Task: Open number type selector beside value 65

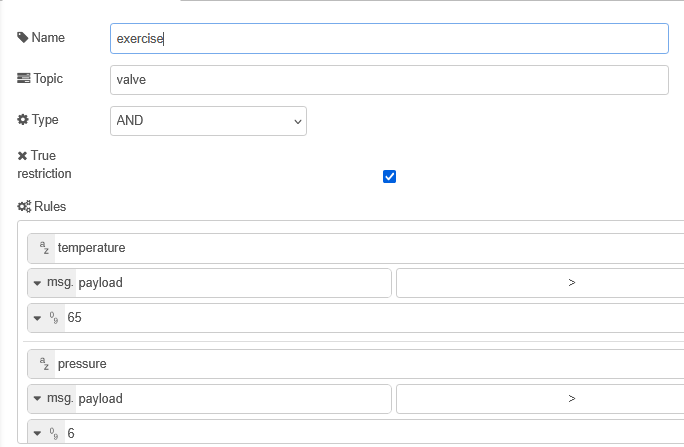Action: click(46, 319)
